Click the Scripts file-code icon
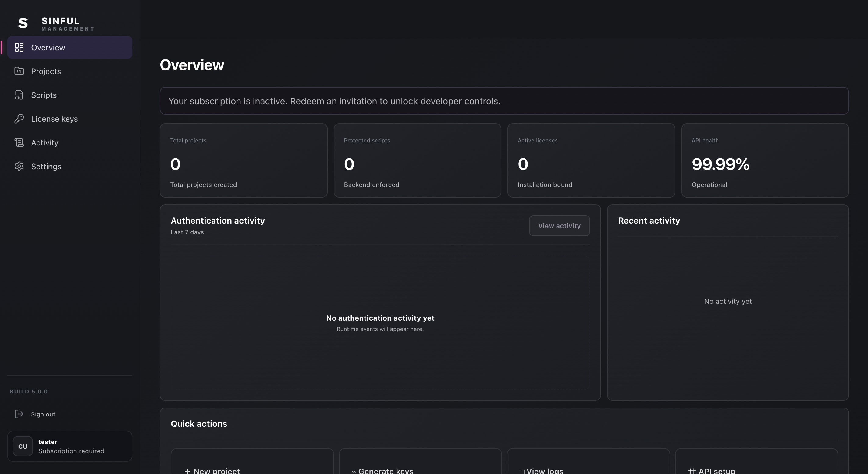Image resolution: width=868 pixels, height=474 pixels. click(19, 95)
